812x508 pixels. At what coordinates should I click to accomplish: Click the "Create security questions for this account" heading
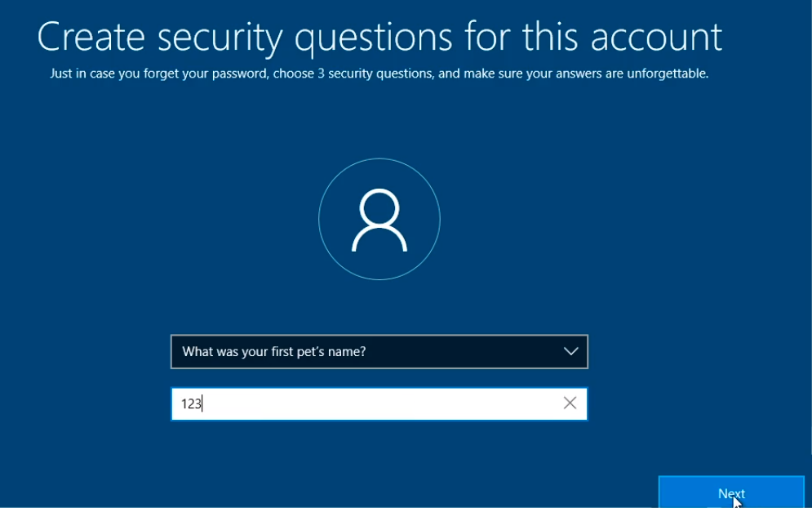pyautogui.click(x=379, y=37)
